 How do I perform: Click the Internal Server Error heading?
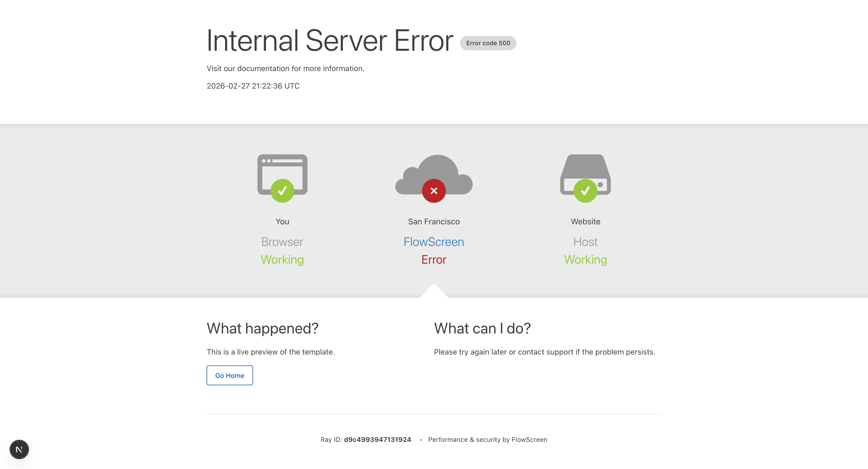[330, 40]
